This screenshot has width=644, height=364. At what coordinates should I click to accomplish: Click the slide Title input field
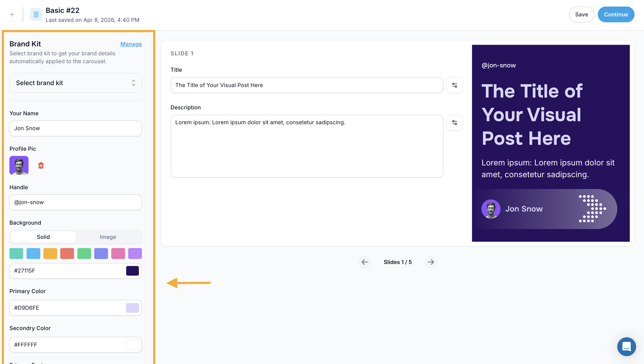[x=307, y=85]
